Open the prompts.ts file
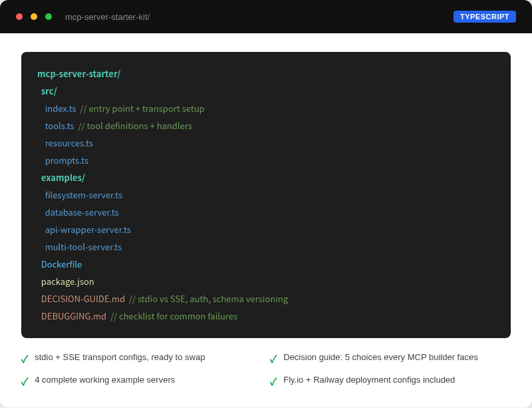The width and height of the screenshot is (532, 408). 66,160
